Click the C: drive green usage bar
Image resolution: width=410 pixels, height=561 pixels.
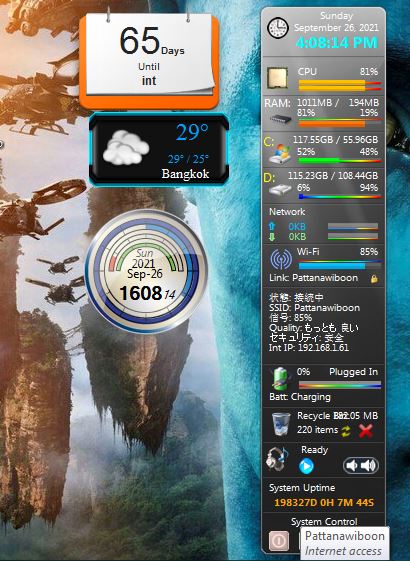pos(340,161)
